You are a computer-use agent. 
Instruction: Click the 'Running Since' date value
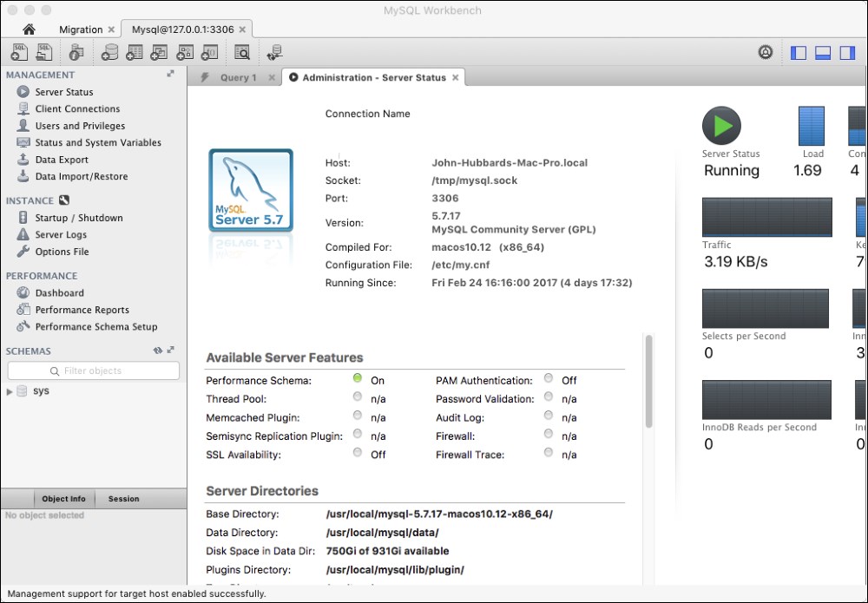(531, 283)
